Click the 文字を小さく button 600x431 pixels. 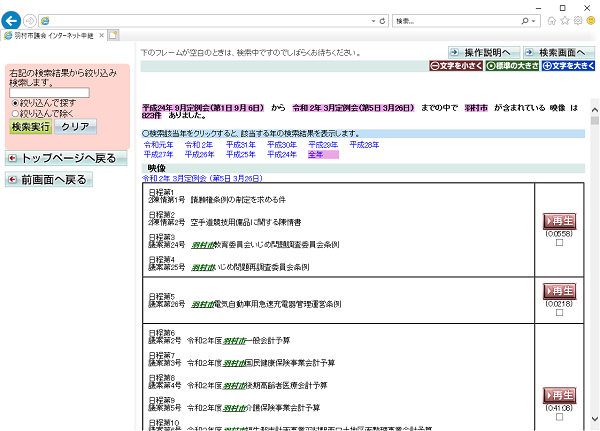(456, 66)
